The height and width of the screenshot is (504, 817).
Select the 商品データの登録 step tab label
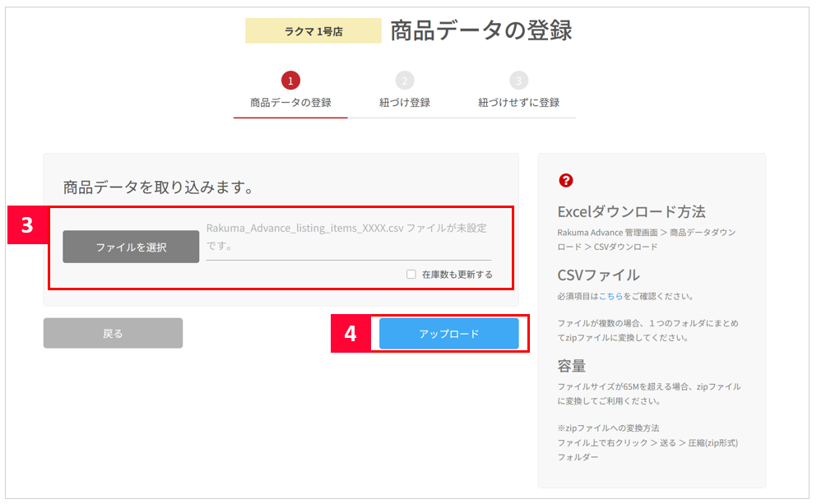tap(290, 103)
